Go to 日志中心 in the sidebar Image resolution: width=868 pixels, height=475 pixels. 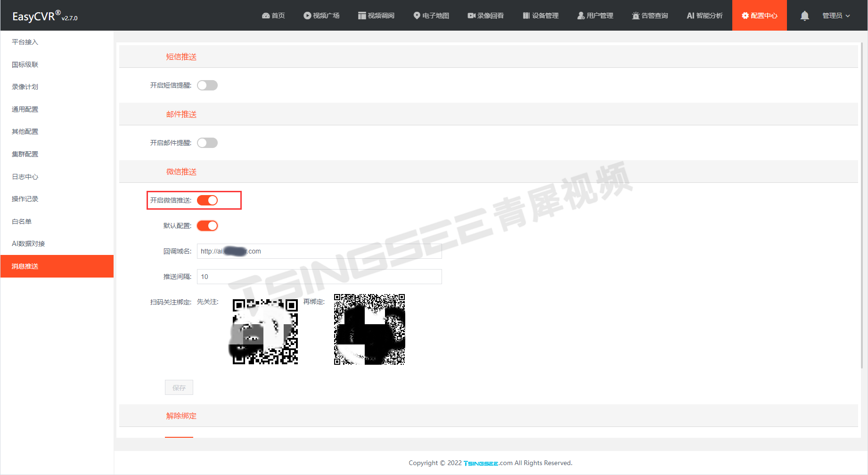57,177
